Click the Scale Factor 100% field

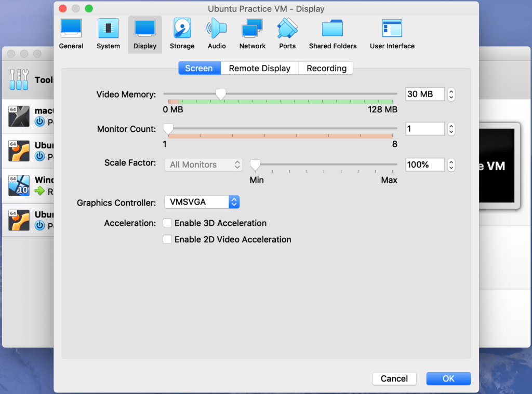pos(425,165)
